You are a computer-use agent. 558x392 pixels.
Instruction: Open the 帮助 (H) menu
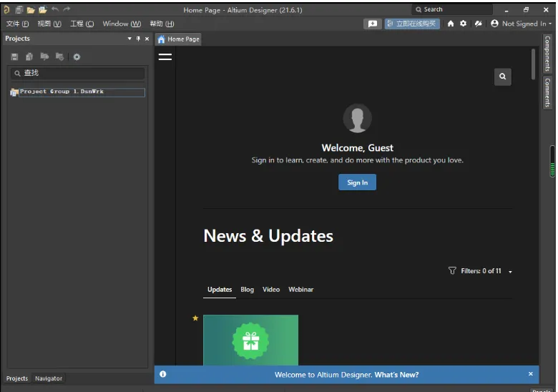click(162, 24)
